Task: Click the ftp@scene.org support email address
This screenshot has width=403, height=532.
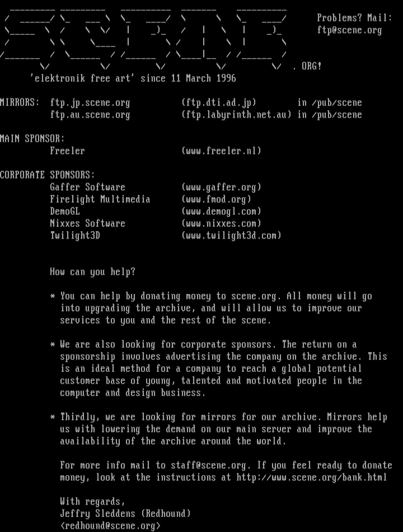Action: pyautogui.click(x=350, y=30)
